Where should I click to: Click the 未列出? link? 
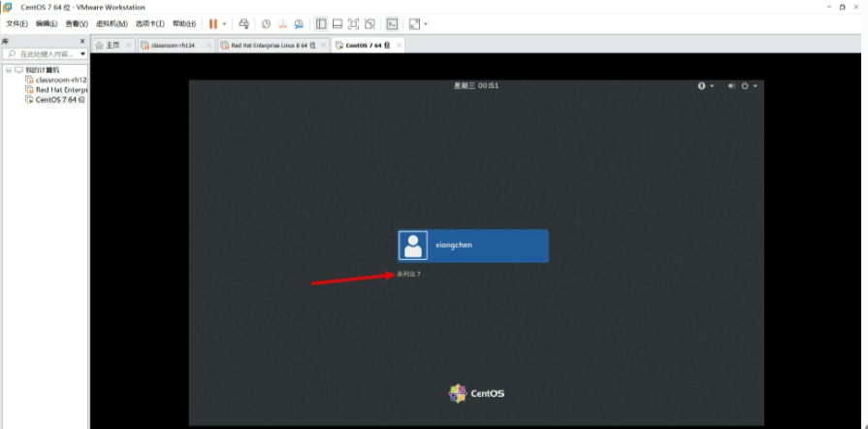click(408, 274)
